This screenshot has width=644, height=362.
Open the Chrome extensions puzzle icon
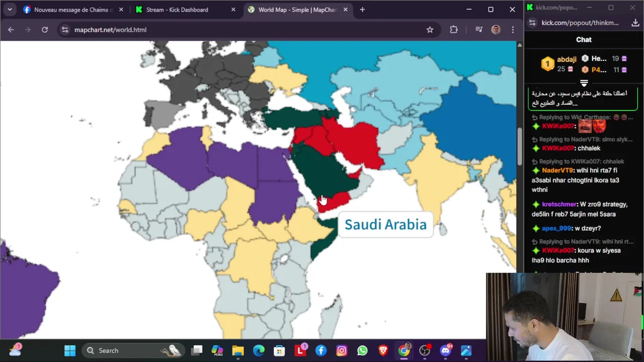point(454,30)
